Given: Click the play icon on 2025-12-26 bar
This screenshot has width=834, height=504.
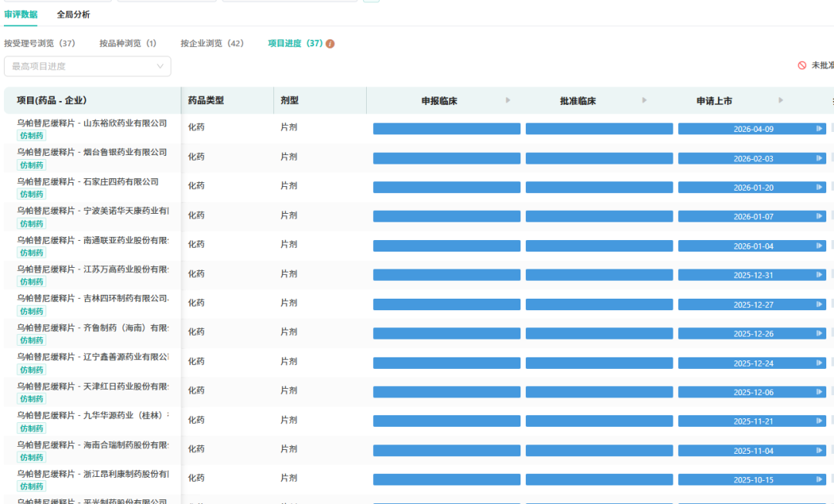Looking at the screenshot, I should point(819,333).
